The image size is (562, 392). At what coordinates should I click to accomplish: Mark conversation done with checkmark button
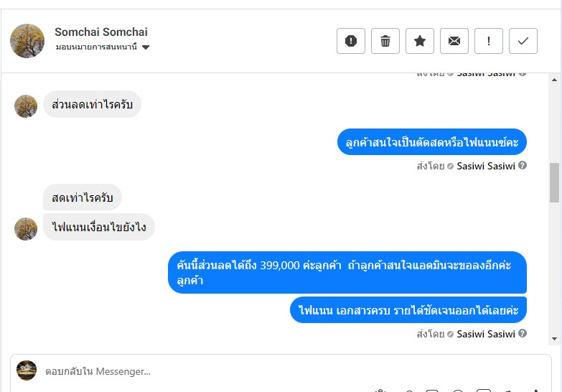point(523,41)
